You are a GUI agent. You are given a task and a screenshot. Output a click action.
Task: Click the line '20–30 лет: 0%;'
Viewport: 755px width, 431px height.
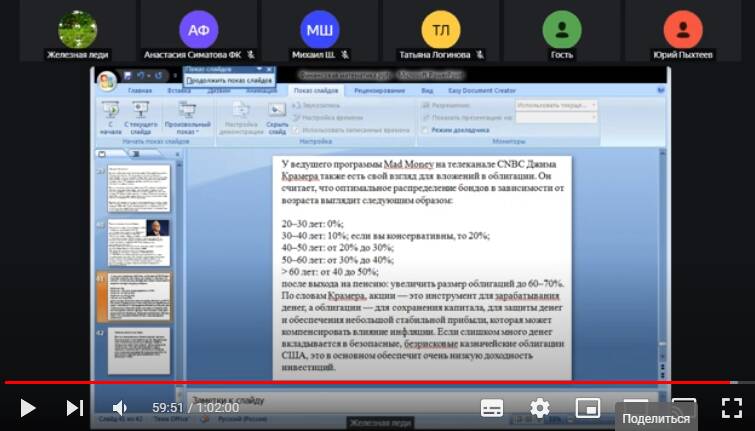[312, 224]
